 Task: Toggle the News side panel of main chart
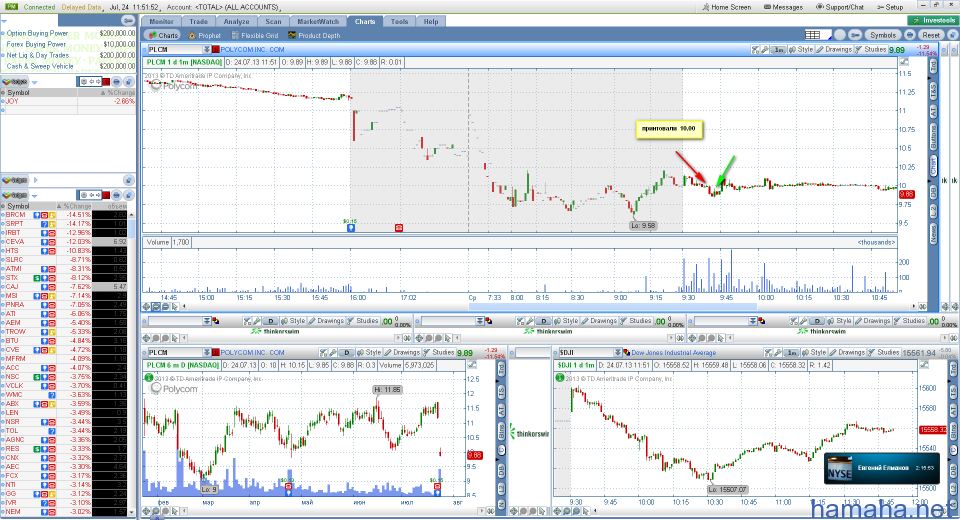933,233
